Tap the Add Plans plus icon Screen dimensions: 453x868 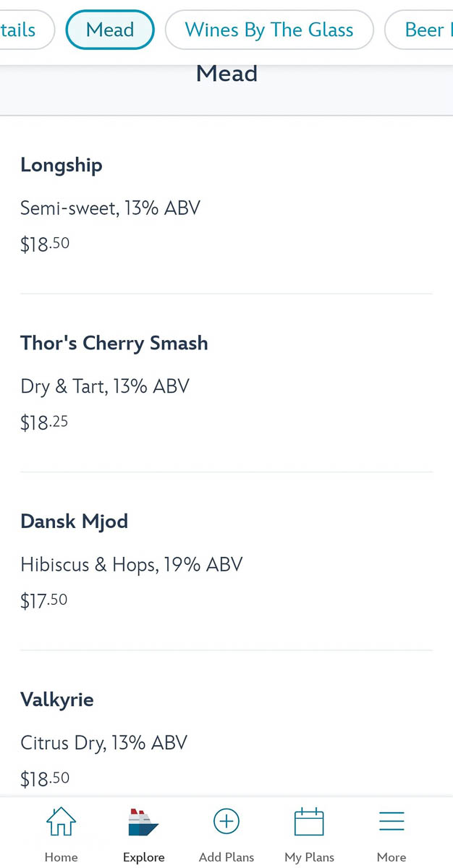click(226, 822)
